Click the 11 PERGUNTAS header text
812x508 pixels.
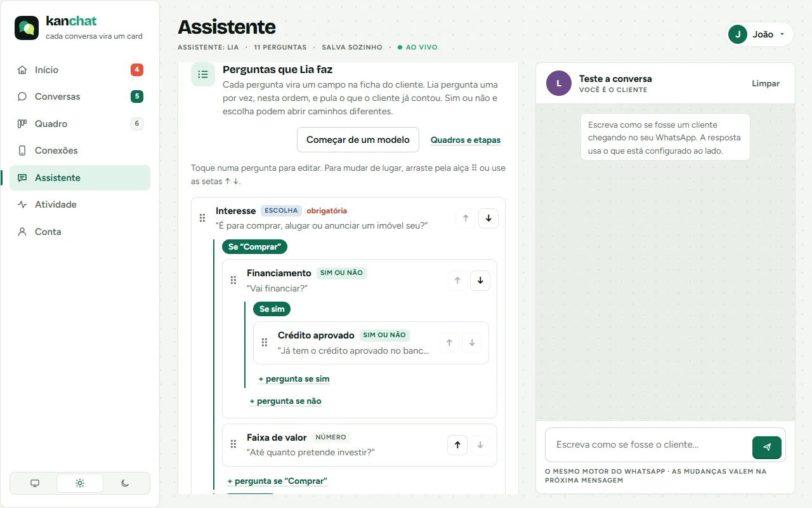pyautogui.click(x=280, y=47)
